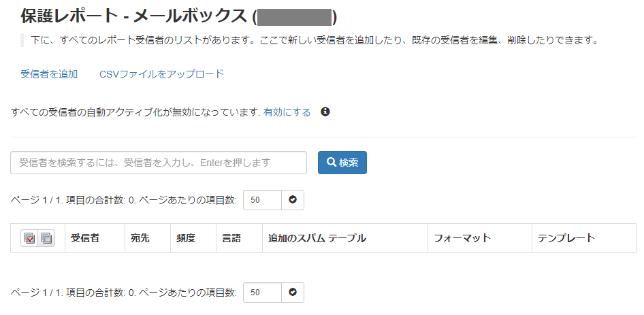Confirm items per page with bottom check icon
Image resolution: width=644 pixels, height=315 pixels.
293,293
